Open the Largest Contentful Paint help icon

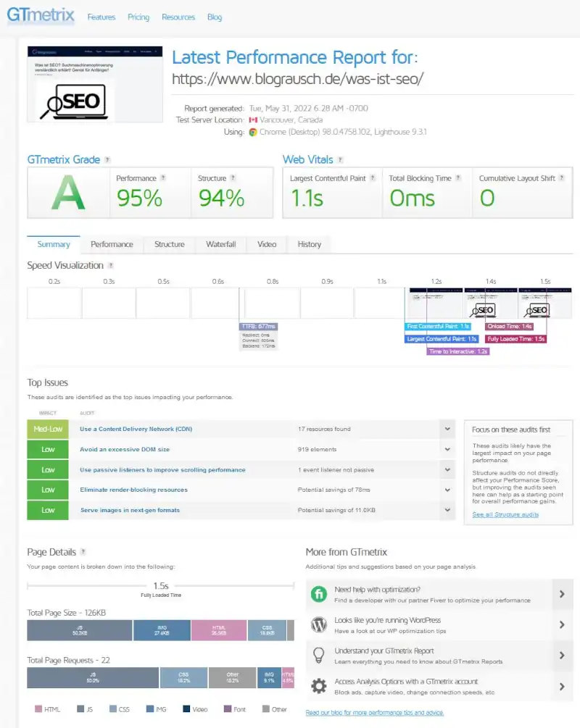click(372, 177)
